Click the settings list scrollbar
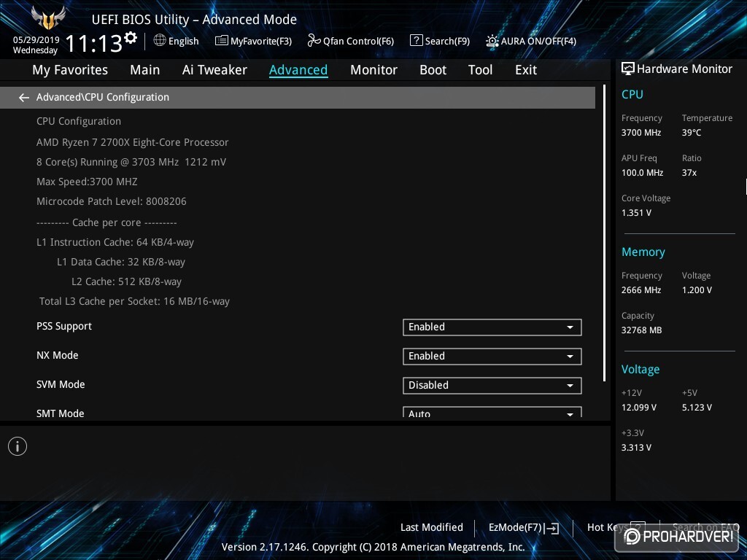 point(604,233)
